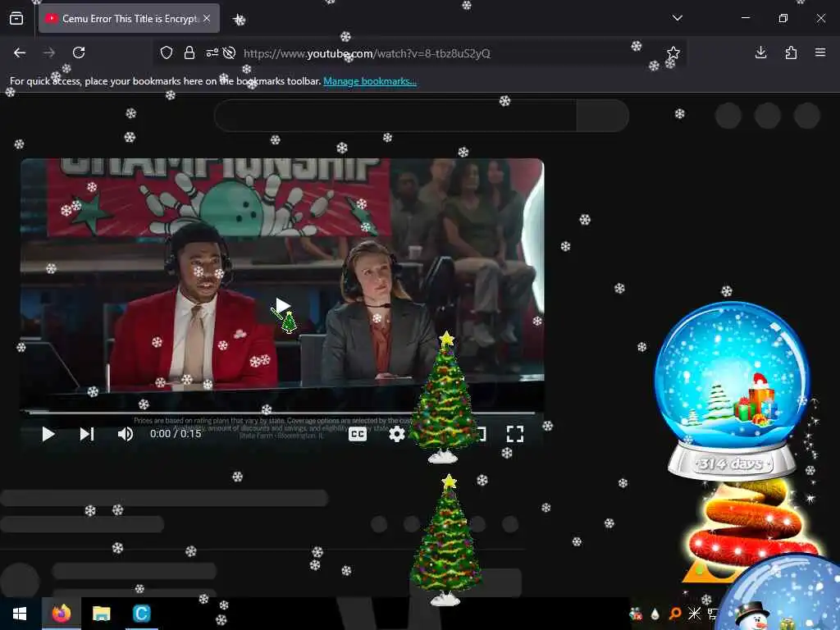The height and width of the screenshot is (630, 840).
Task: Select the Cemu Error This Title tab
Action: point(129,18)
